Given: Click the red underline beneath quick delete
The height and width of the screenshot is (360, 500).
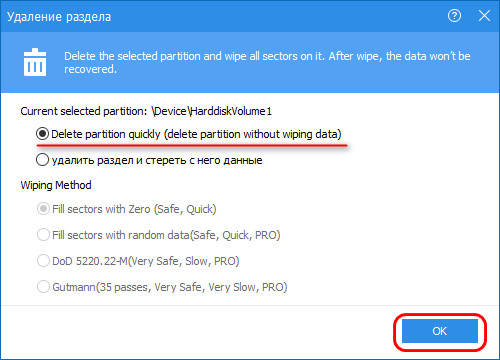Looking at the screenshot, I should click(x=192, y=145).
